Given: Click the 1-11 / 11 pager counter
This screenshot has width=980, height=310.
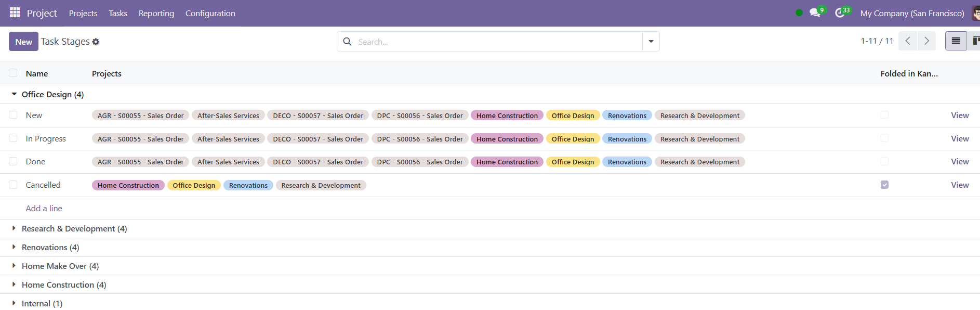Looking at the screenshot, I should point(877,41).
